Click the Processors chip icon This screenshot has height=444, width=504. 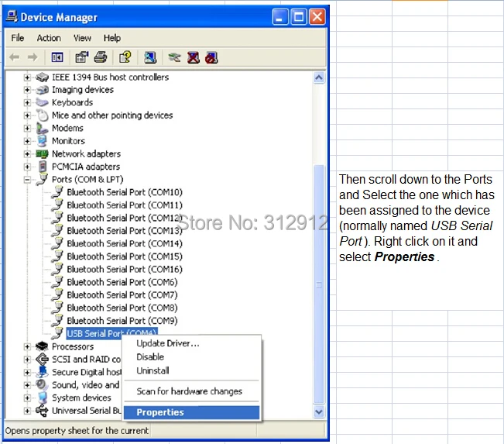click(42, 346)
